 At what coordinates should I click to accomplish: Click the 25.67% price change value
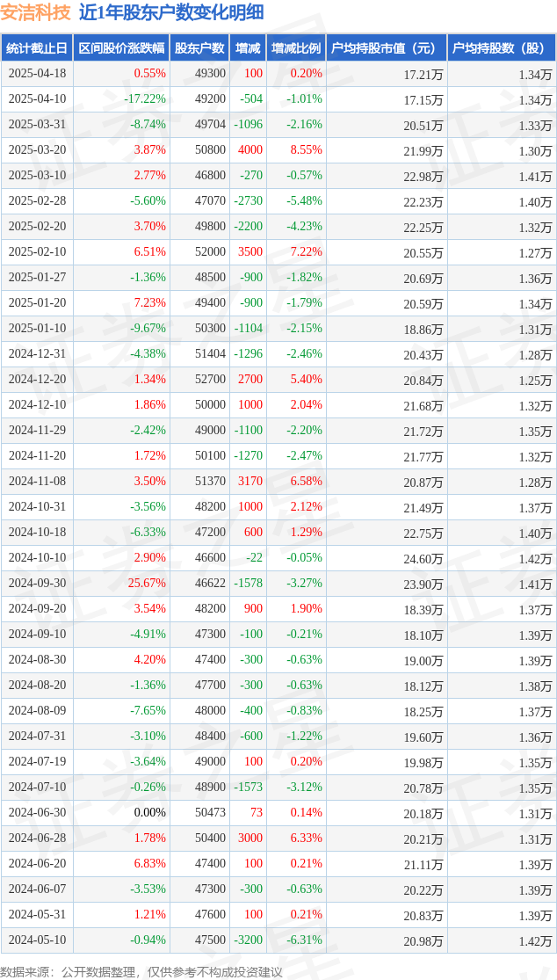[146, 583]
